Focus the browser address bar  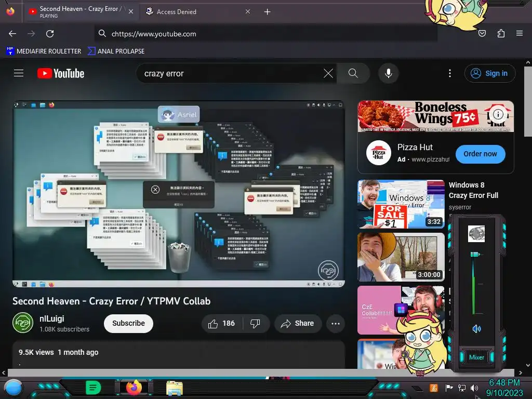point(265,34)
